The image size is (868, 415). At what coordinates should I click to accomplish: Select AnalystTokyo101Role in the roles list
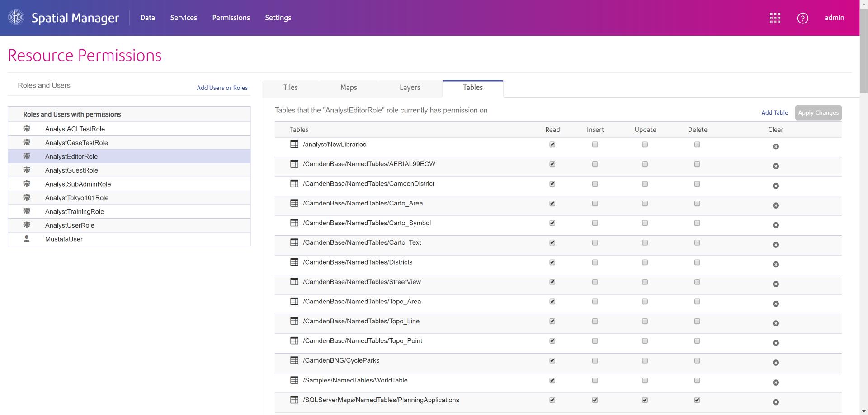(x=129, y=198)
